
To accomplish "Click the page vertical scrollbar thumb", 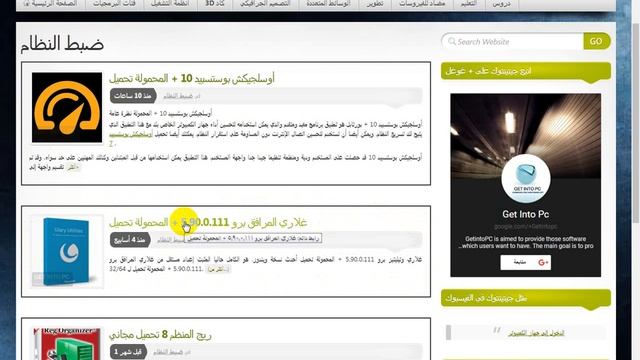I will click(636, 122).
